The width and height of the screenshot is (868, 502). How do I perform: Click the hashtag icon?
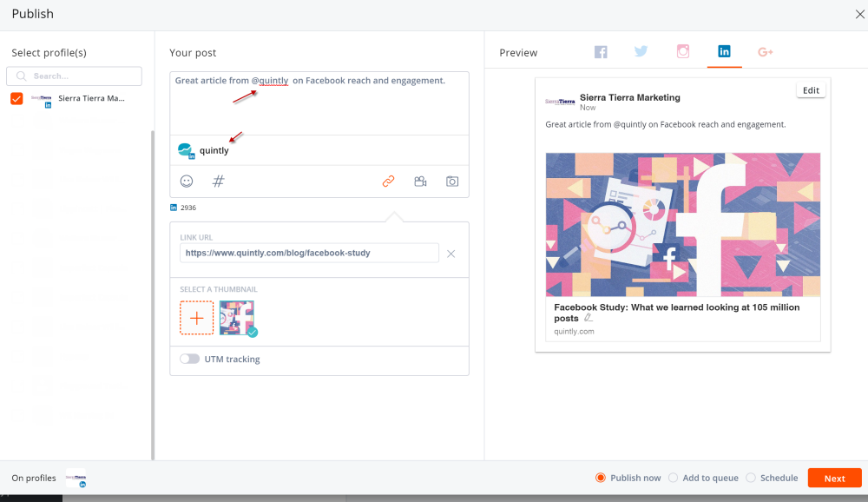219,182
